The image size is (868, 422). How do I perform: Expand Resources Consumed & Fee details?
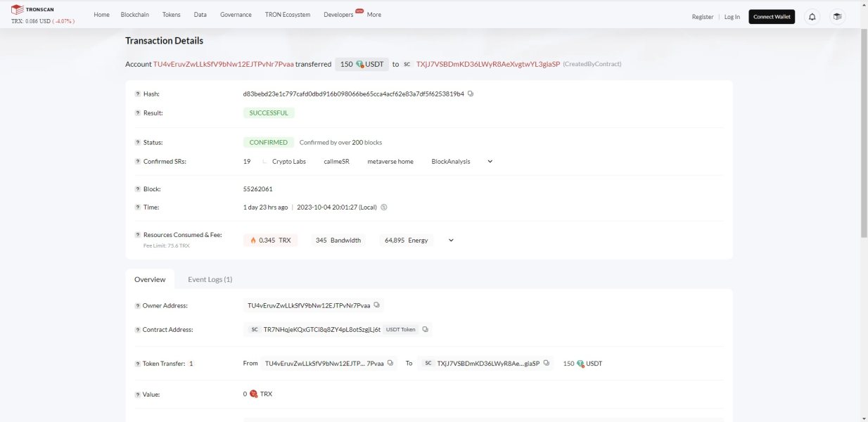(x=451, y=241)
